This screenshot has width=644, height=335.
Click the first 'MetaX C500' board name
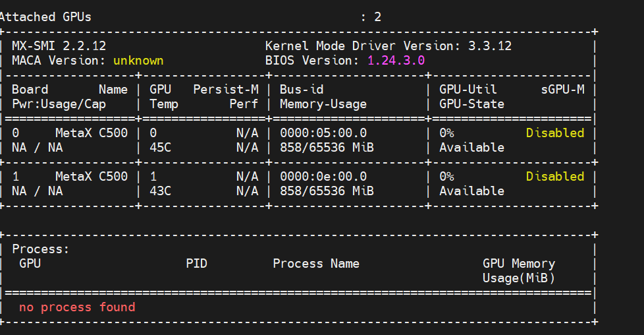pyautogui.click(x=92, y=133)
